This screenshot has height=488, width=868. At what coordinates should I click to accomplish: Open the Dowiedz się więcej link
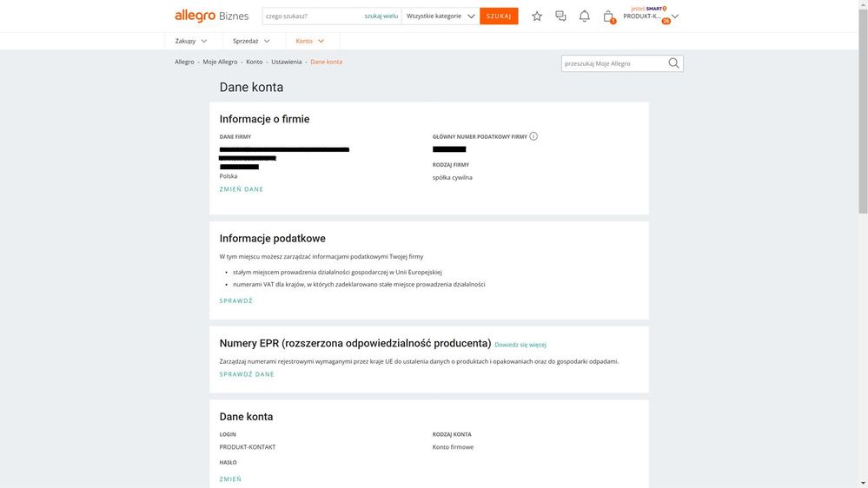tap(520, 345)
